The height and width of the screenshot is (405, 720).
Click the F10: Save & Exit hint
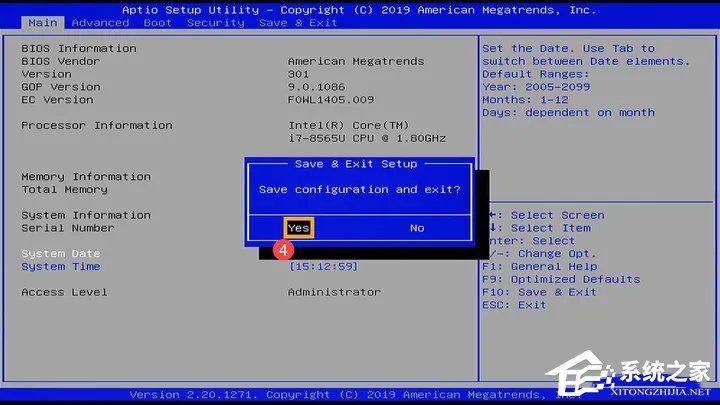click(539, 292)
